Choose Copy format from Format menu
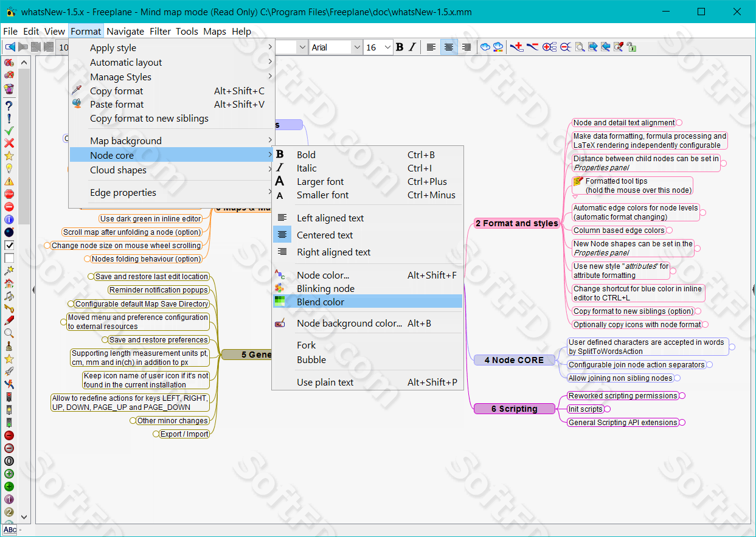Viewport: 756px width, 537px height. click(x=172, y=91)
